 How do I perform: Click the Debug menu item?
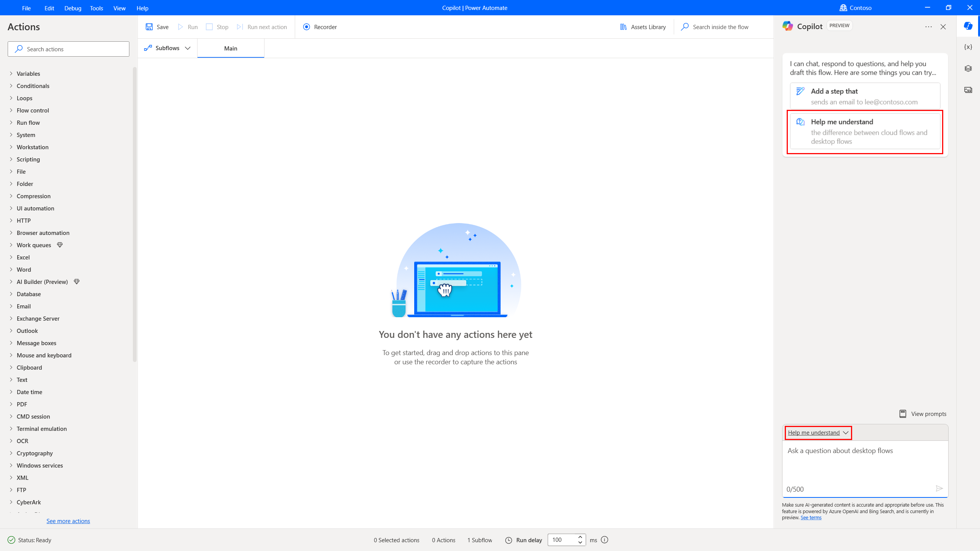pos(73,7)
